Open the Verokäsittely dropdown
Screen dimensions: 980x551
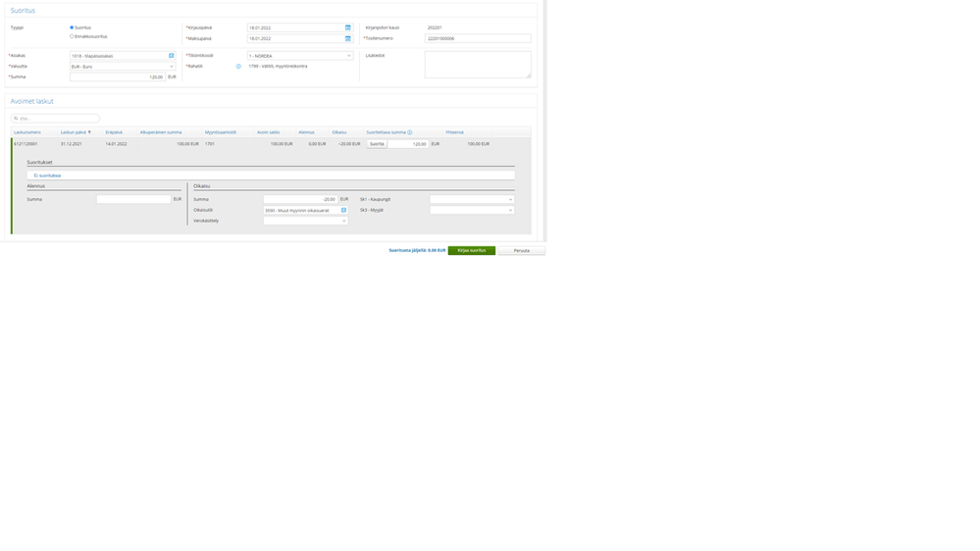[306, 221]
